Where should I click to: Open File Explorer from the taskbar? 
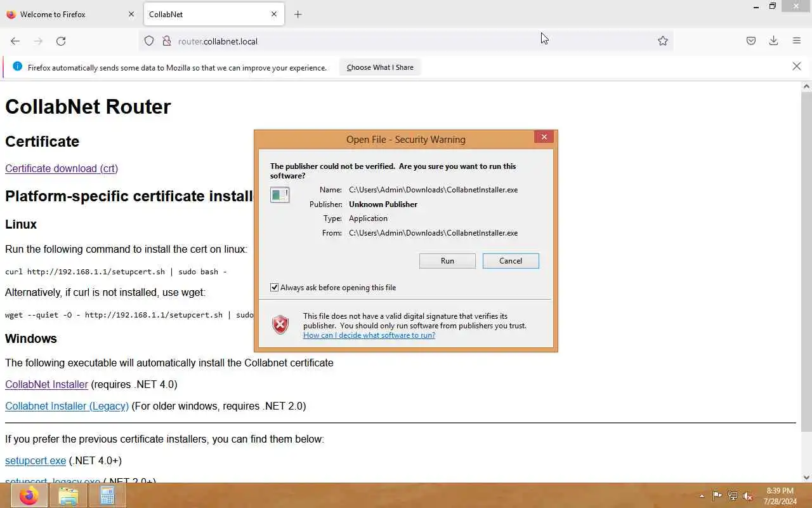(x=68, y=495)
